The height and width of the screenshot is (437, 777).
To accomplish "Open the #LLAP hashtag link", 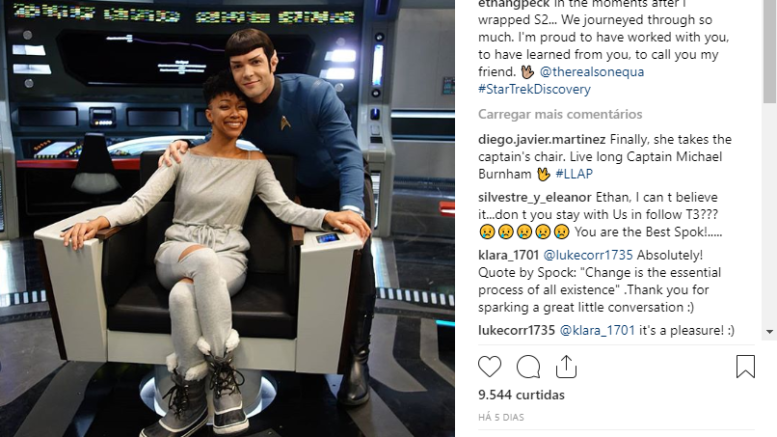I will [574, 174].
